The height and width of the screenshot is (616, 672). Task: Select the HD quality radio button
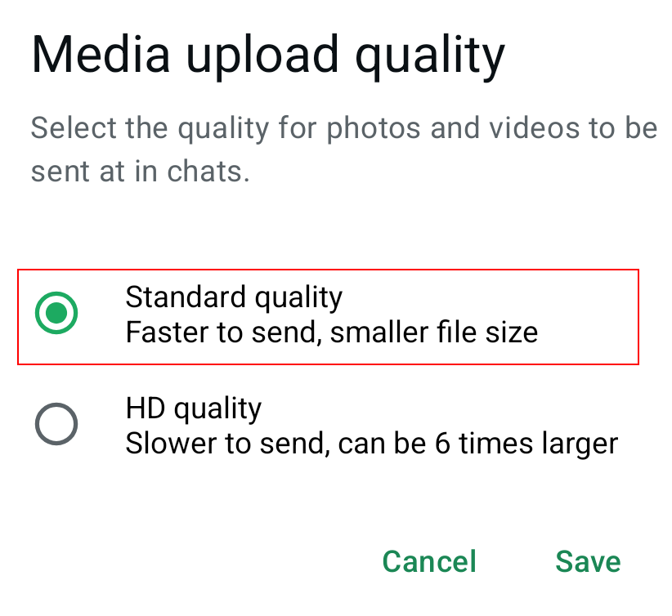click(x=56, y=424)
